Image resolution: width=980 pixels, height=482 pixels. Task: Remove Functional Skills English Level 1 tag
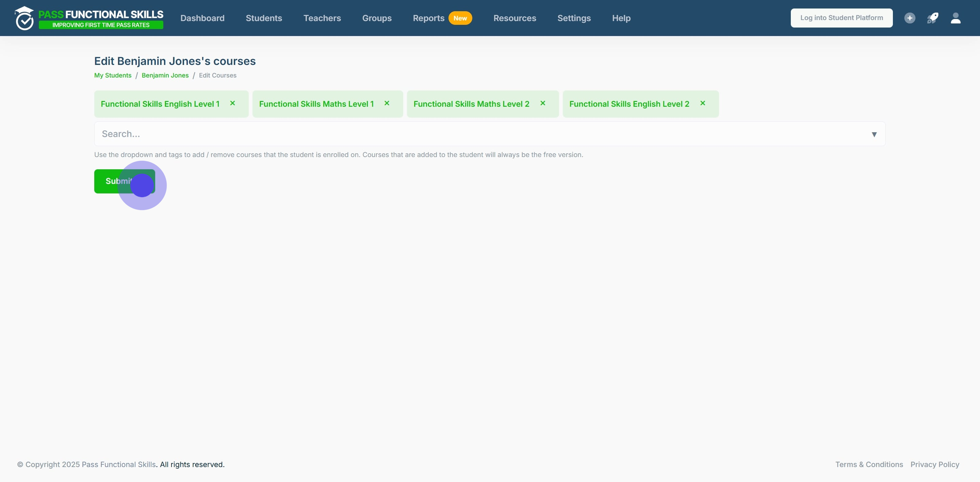tap(232, 103)
